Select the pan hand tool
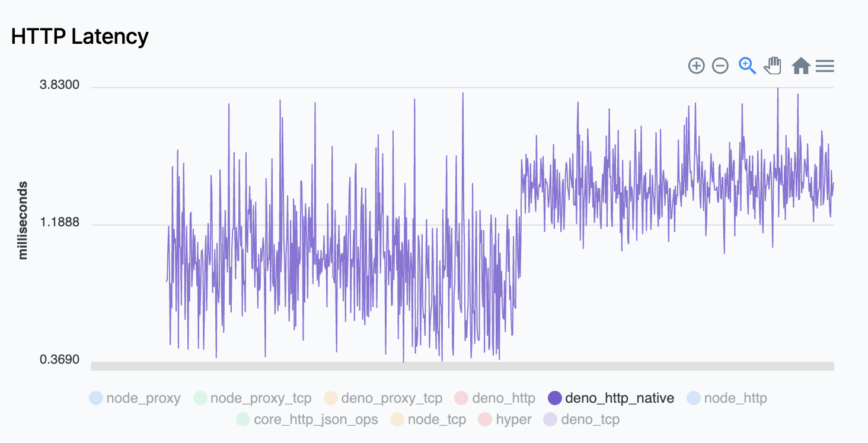 click(772, 66)
